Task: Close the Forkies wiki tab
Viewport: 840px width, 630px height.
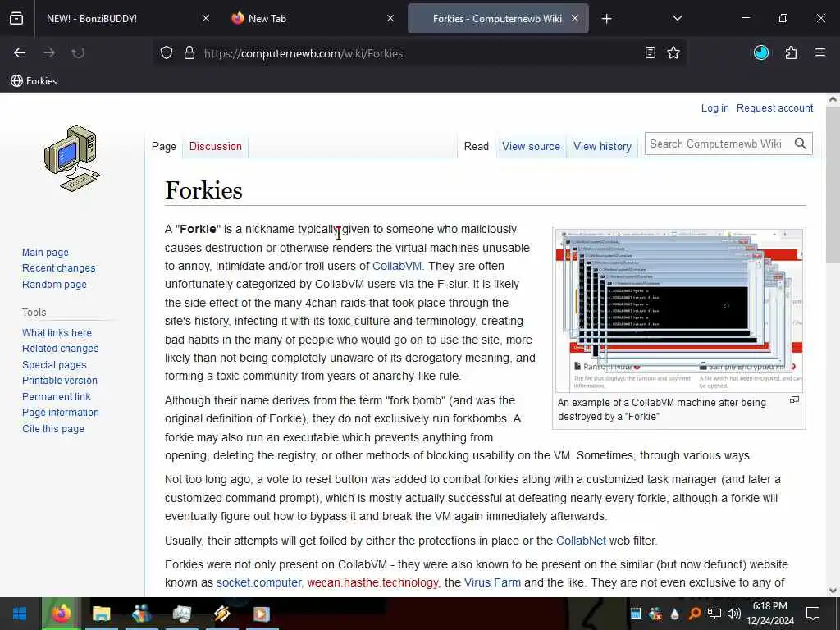Action: coord(575,18)
